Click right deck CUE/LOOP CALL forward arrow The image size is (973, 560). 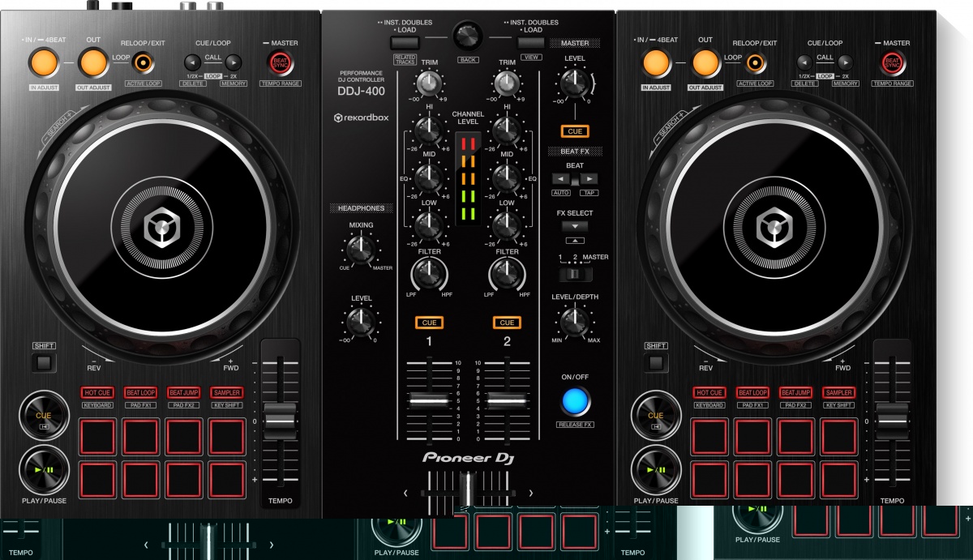click(845, 62)
